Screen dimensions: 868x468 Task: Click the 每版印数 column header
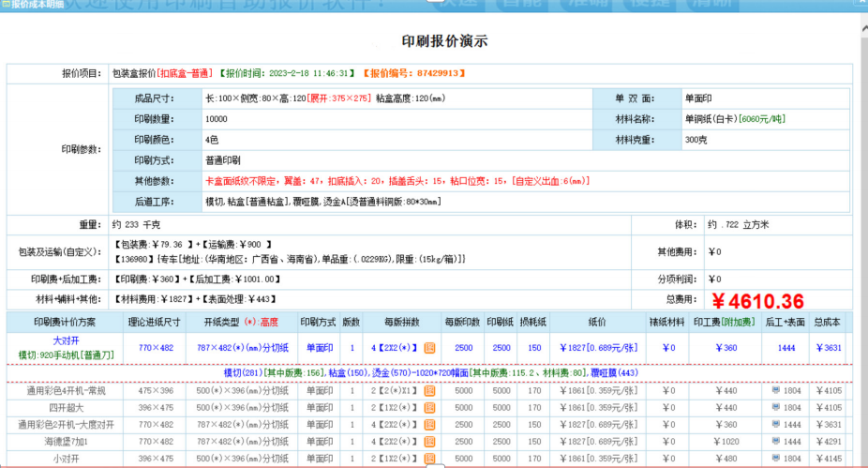(x=462, y=322)
